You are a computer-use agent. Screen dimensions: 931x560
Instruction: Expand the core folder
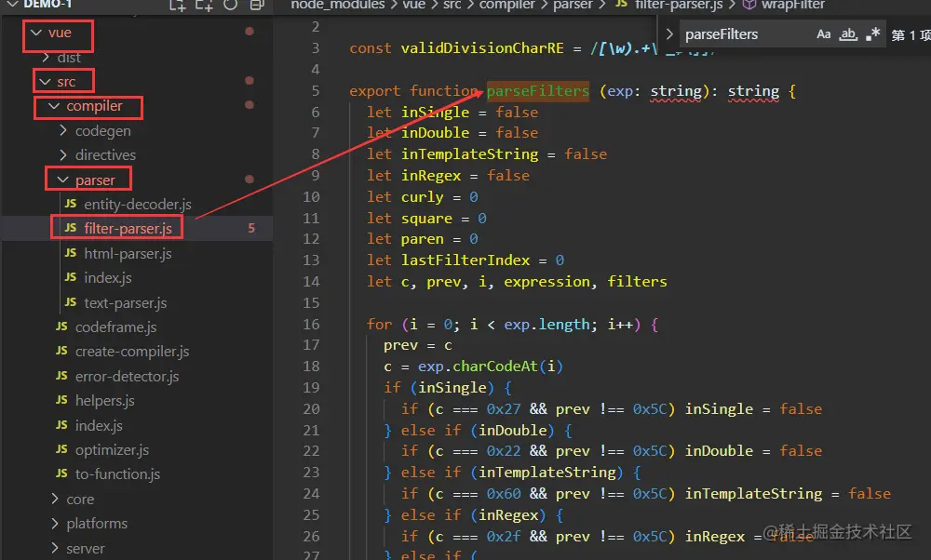[x=55, y=499]
